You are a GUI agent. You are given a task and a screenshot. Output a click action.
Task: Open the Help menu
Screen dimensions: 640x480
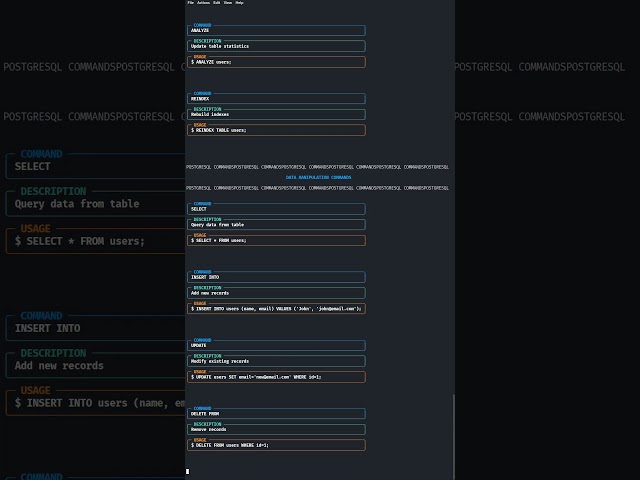tap(240, 2)
